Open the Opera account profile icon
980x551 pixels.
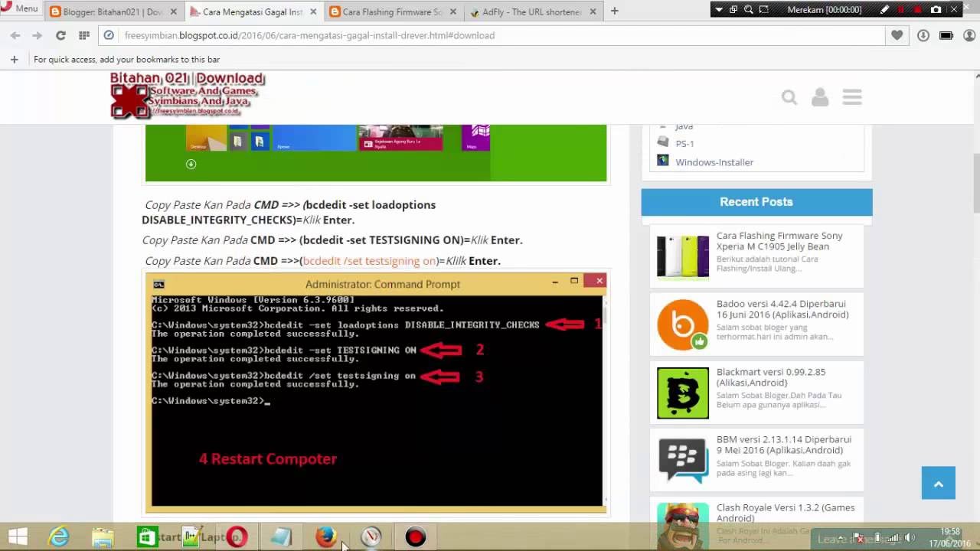969,35
